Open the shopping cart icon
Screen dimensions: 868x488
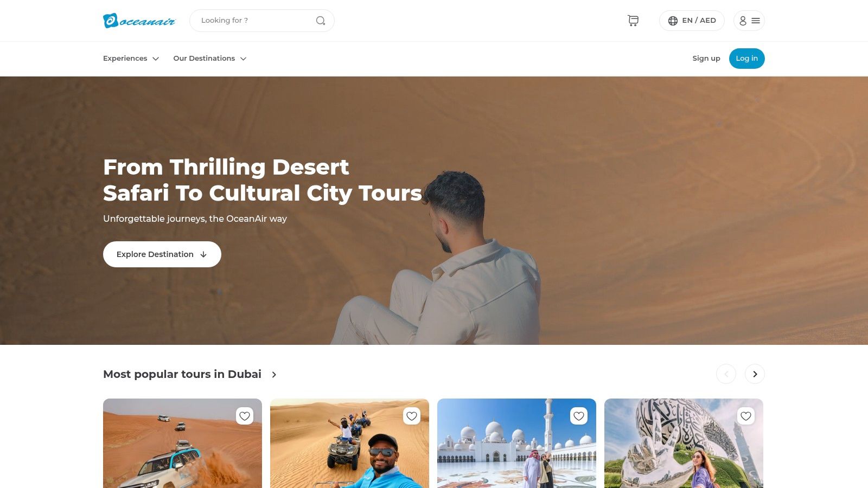pyautogui.click(x=633, y=21)
